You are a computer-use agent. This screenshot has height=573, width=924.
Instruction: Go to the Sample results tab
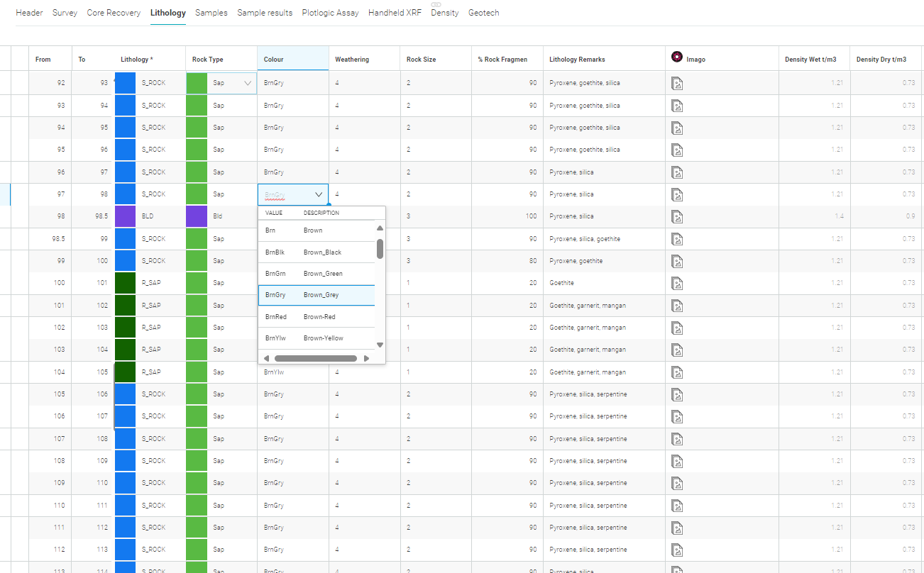pos(265,13)
